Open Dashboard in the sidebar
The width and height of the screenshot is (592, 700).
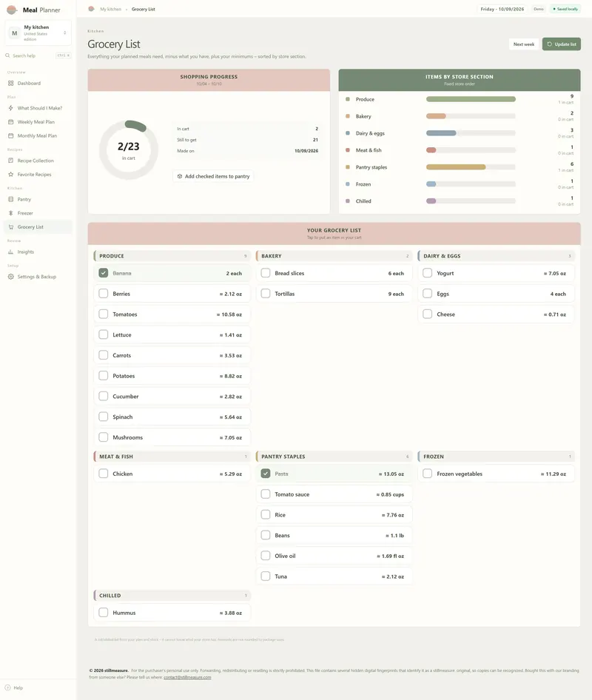38,83
